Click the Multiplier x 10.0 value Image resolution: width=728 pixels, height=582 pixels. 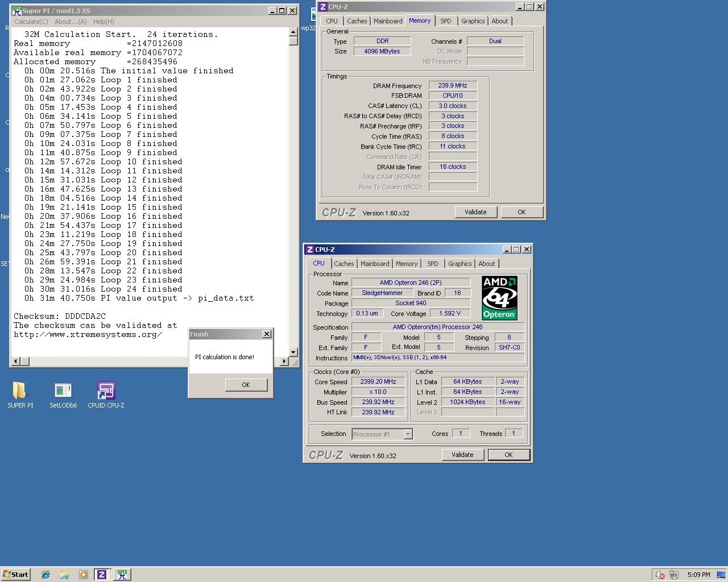[378, 392]
